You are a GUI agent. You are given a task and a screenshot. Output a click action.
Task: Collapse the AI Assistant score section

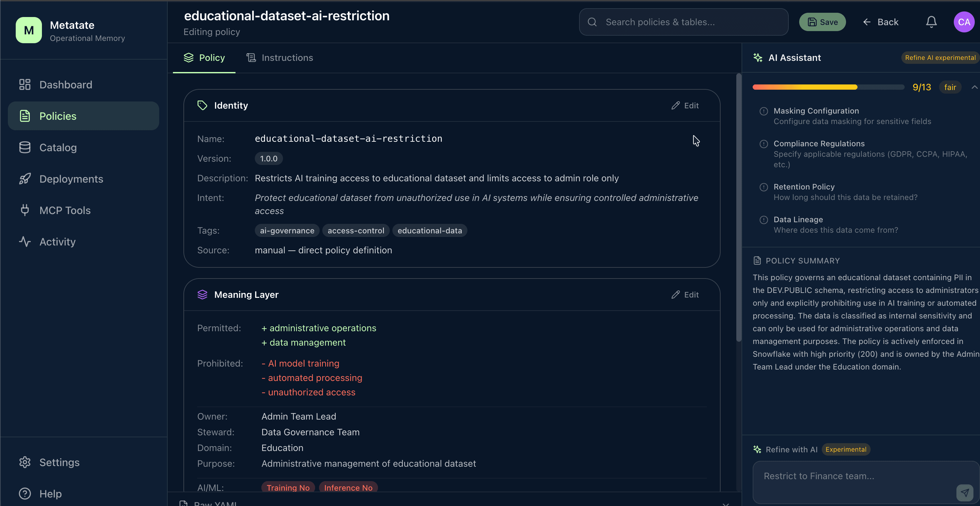[x=974, y=87]
